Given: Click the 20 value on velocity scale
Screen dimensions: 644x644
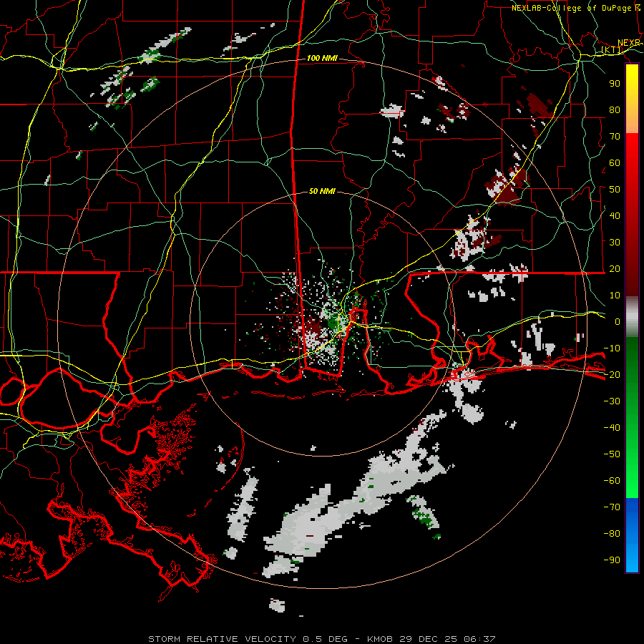Looking at the screenshot, I should (615, 269).
